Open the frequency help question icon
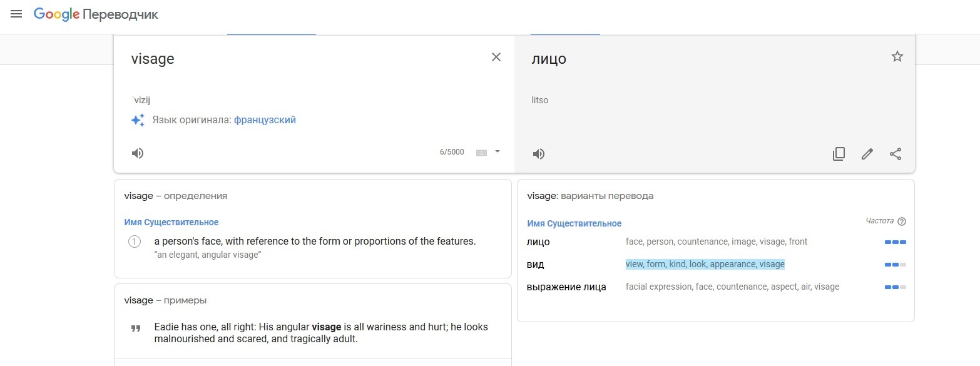 tap(902, 221)
